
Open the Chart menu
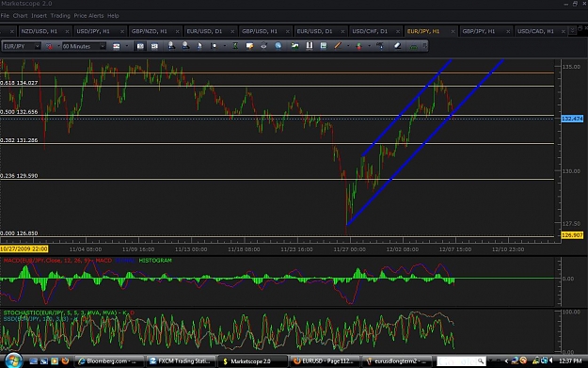[20, 16]
